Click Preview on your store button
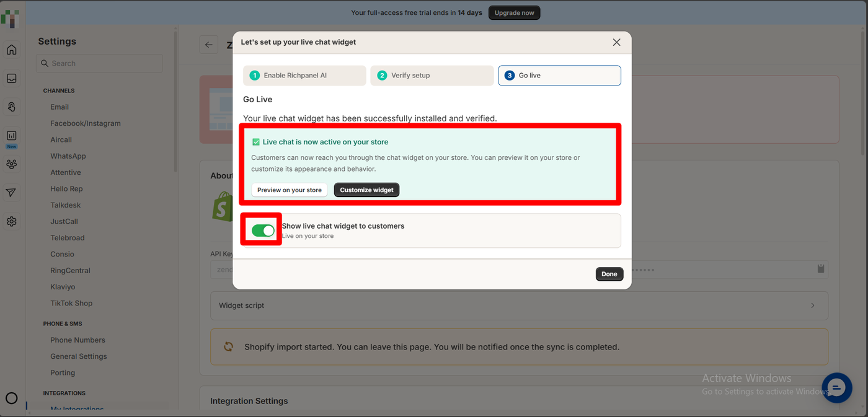 point(290,190)
